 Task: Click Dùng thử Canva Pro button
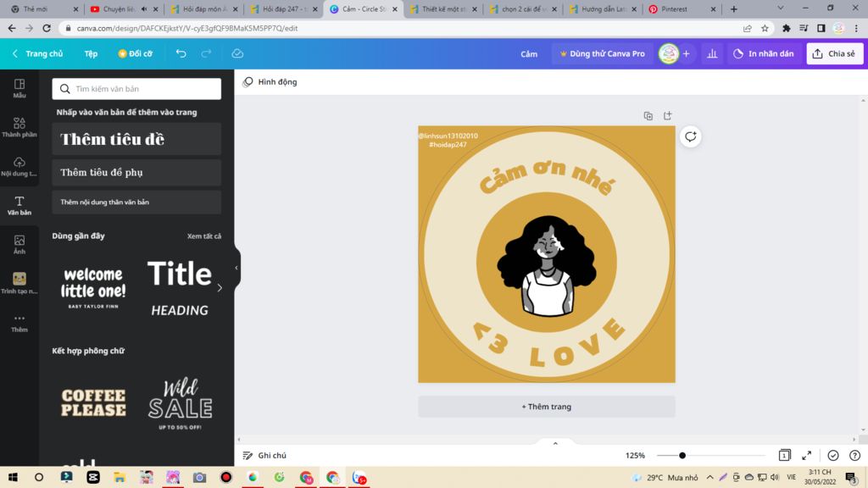tap(602, 53)
